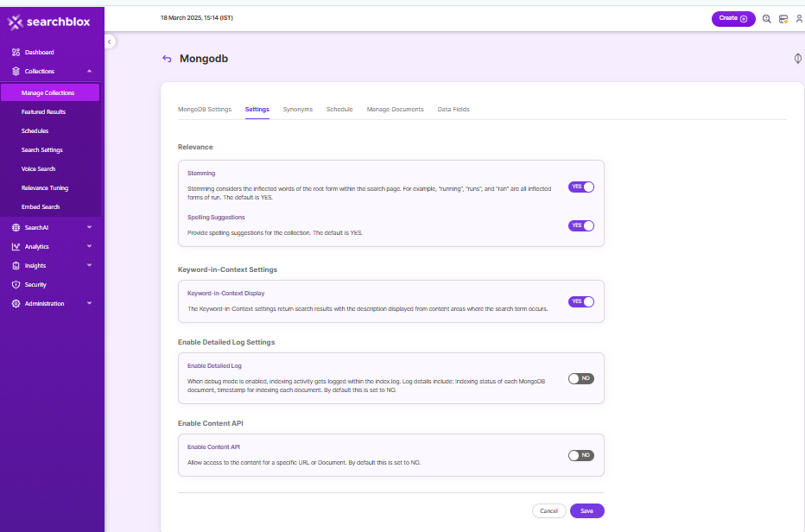Open the Dashboard menu item
Screen dimensions: 805x532
point(40,53)
